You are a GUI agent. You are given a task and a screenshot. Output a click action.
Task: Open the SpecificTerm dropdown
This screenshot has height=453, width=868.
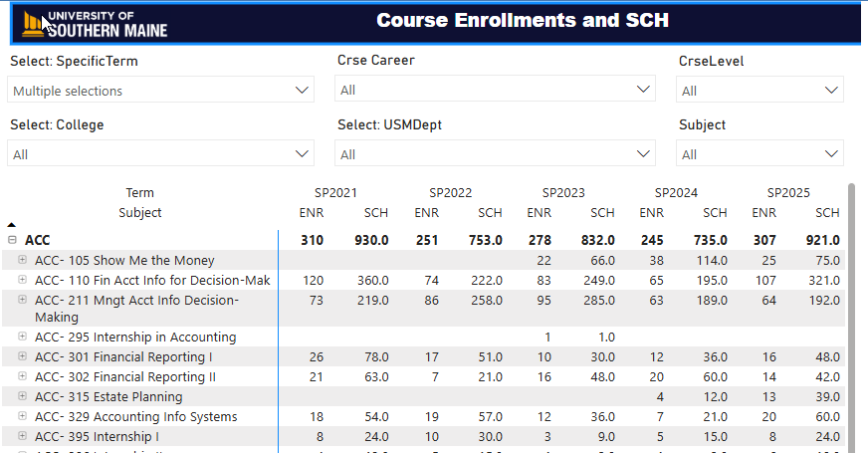click(x=161, y=91)
